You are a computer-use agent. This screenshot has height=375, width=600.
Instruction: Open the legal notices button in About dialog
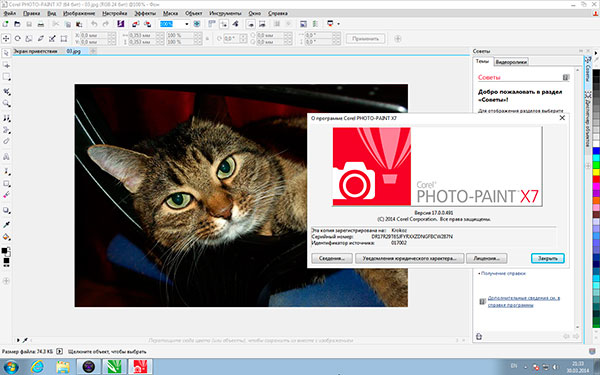409,258
